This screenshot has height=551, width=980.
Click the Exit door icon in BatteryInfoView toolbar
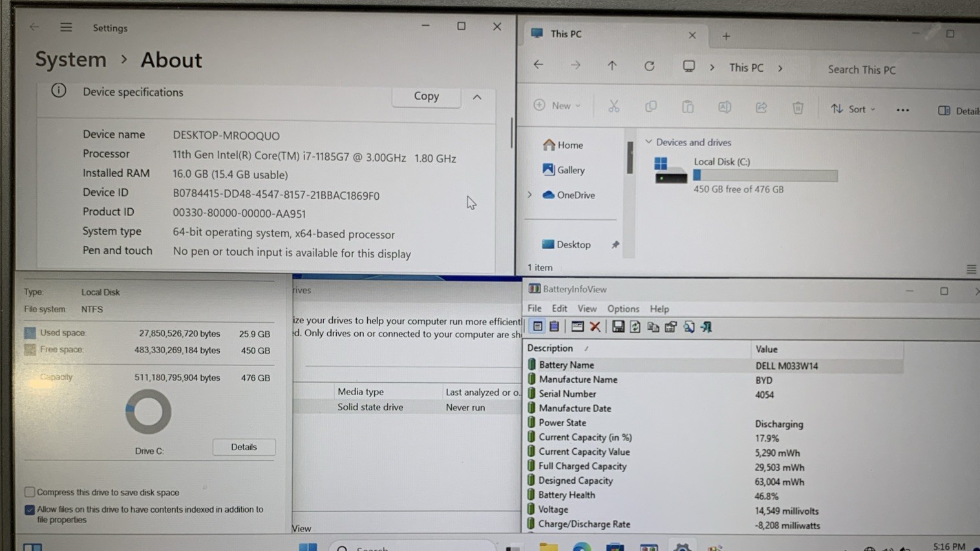[x=706, y=327]
